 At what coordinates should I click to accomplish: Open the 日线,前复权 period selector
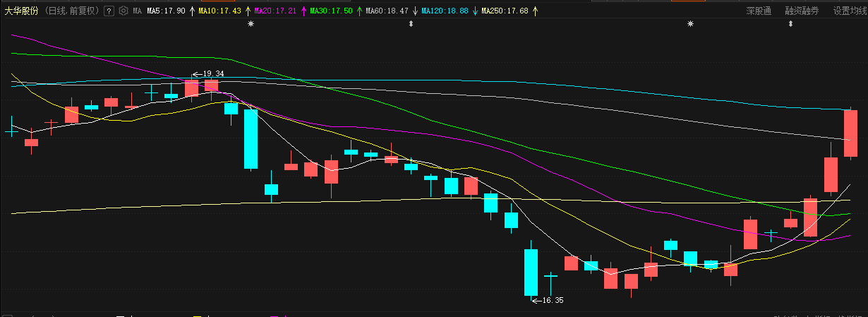pos(72,11)
